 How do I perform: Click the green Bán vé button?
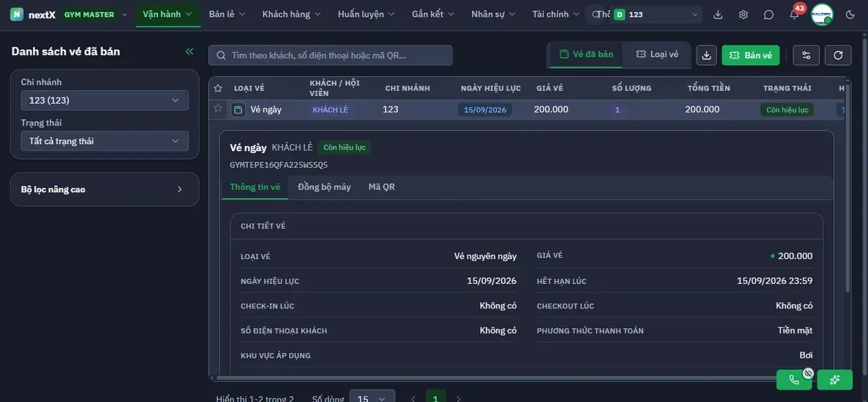[751, 55]
